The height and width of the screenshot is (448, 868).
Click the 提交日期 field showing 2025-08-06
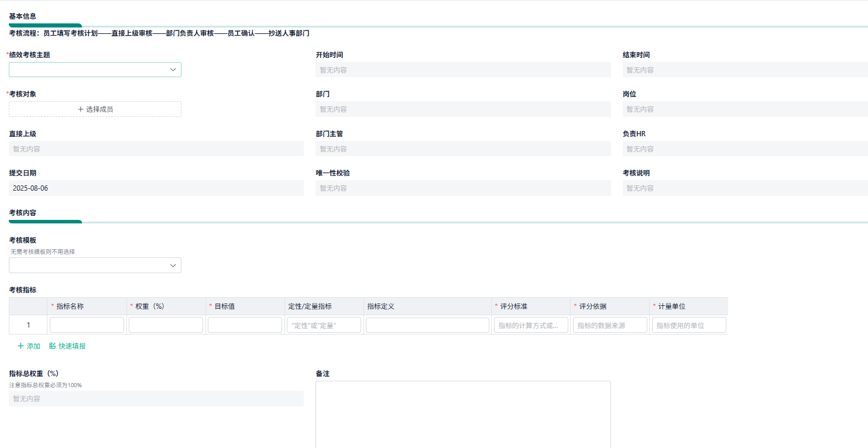coord(156,188)
